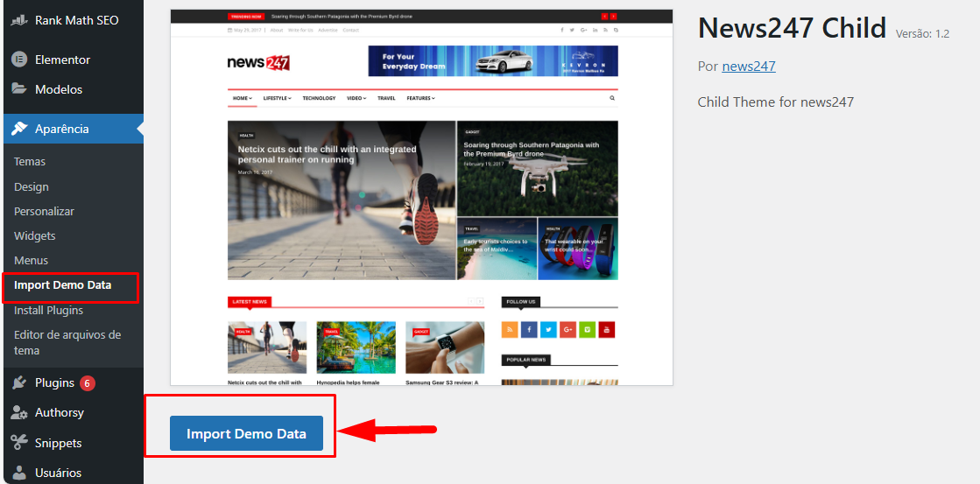
Task: Open the Design submenu item
Action: click(x=32, y=186)
